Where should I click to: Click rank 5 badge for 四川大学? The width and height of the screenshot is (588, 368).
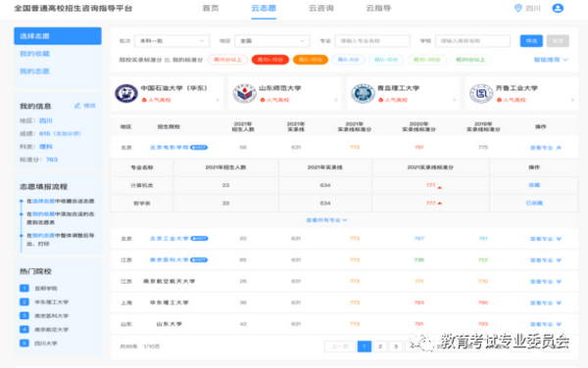(24, 343)
